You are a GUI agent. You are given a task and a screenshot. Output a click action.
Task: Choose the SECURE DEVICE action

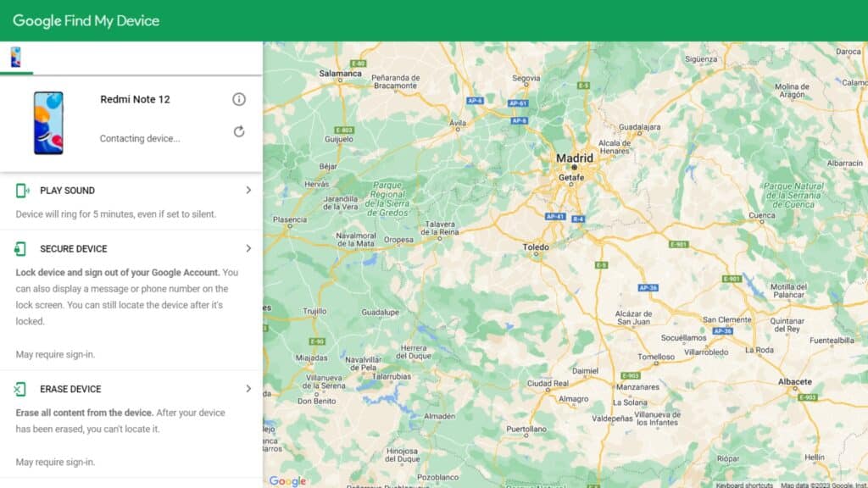(x=74, y=249)
